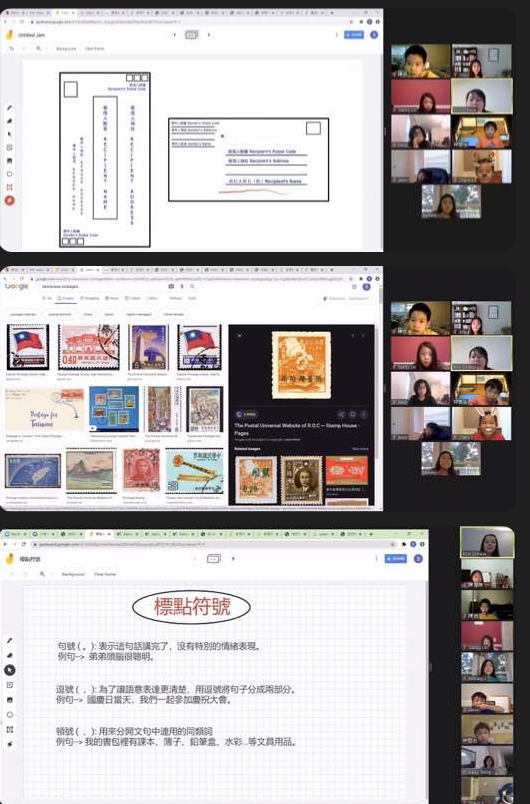
Task: Expand the frame bar in Untitled Jam header
Action: coord(191,35)
